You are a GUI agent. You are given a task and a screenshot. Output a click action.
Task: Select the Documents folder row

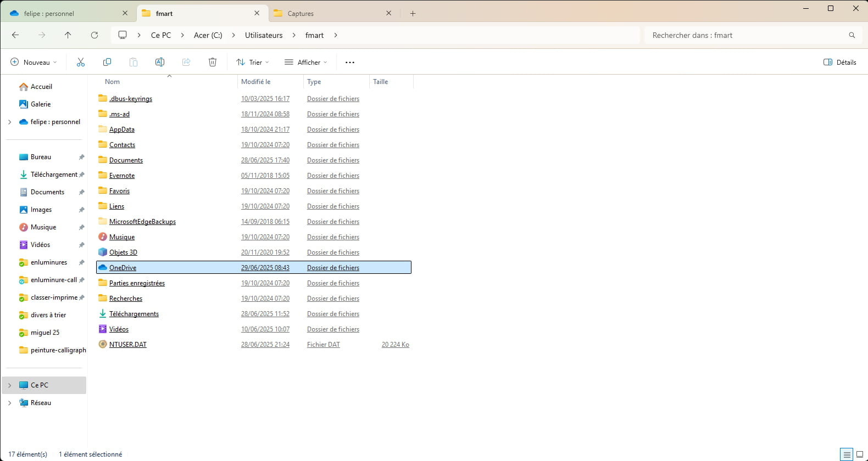click(254, 160)
